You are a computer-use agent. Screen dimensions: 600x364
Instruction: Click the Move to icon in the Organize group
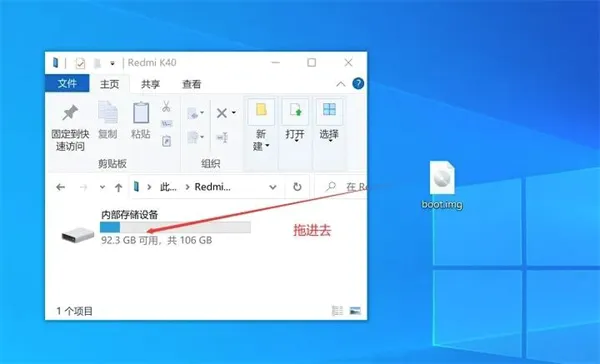pos(192,113)
